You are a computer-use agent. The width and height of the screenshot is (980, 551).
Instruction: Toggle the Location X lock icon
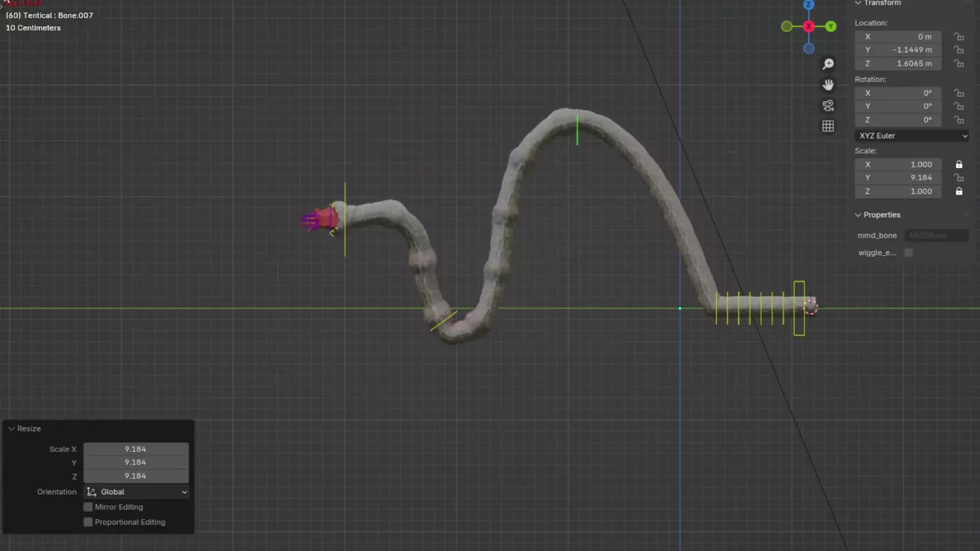pyautogui.click(x=959, y=37)
